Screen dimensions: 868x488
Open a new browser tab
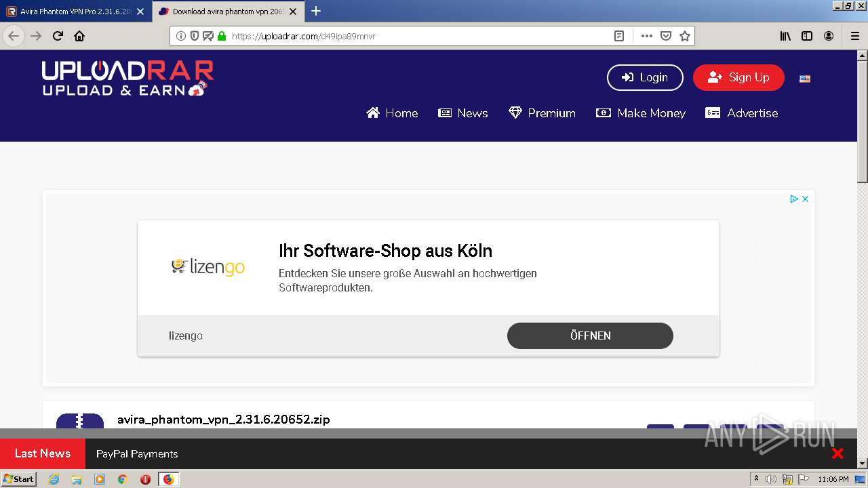[316, 11]
